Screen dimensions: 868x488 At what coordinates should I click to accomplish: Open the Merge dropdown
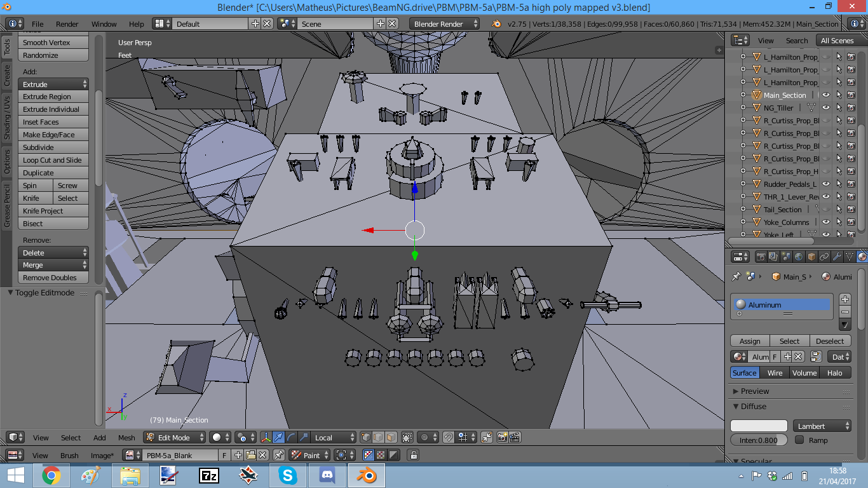click(x=53, y=265)
